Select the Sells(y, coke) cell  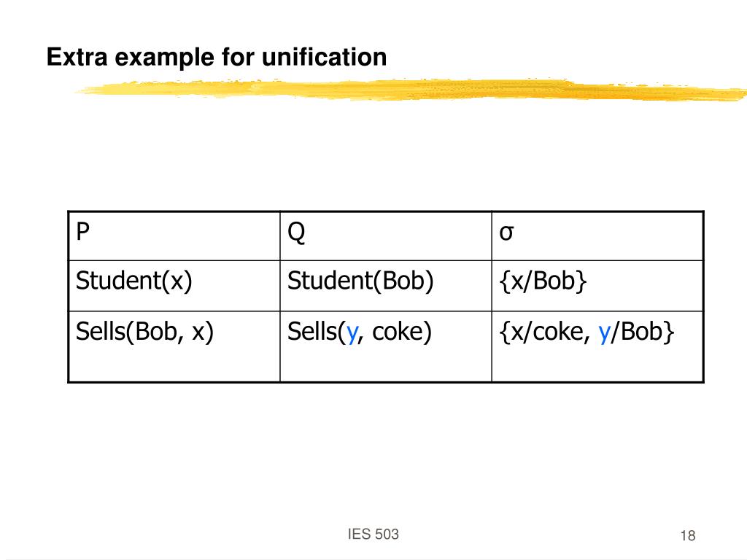click(386, 346)
